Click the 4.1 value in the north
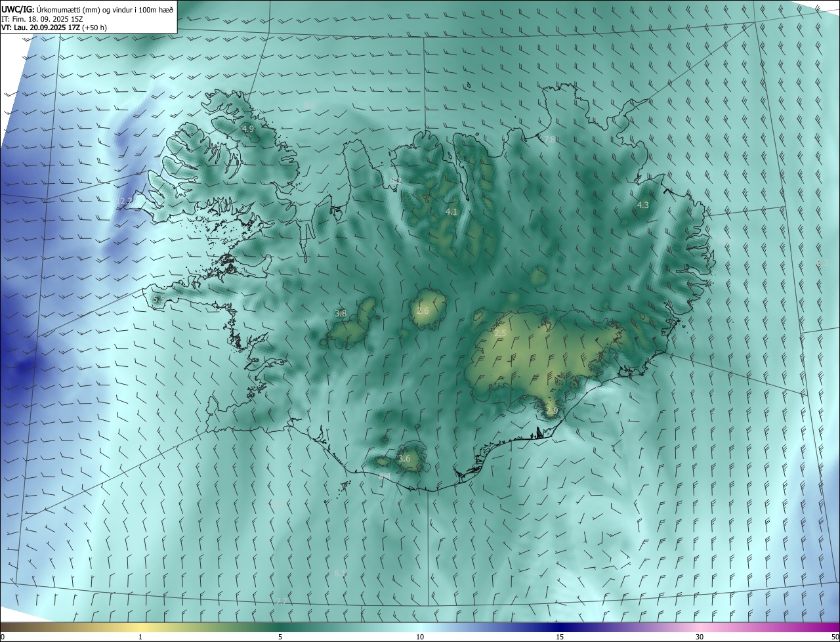The image size is (840, 642). coord(451,211)
